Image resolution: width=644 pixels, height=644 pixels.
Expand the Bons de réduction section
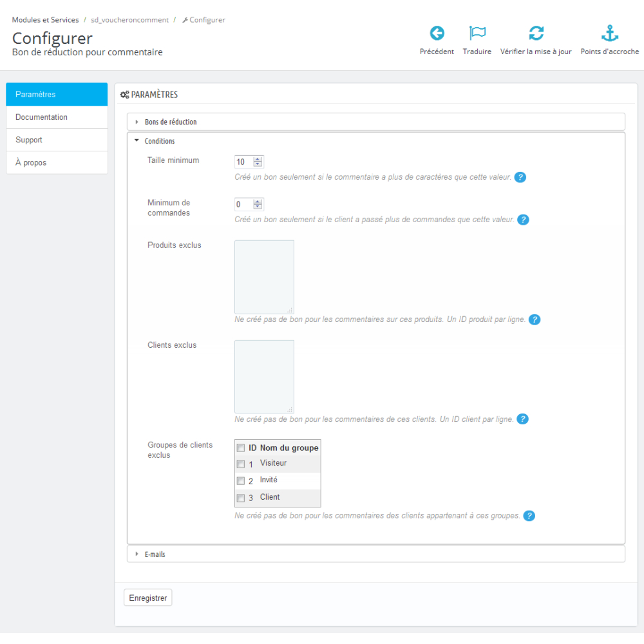coord(171,122)
